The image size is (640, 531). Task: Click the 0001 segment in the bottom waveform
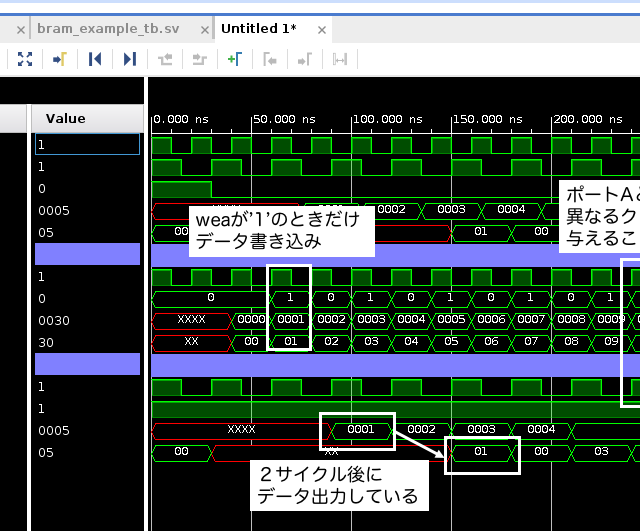tap(359, 429)
